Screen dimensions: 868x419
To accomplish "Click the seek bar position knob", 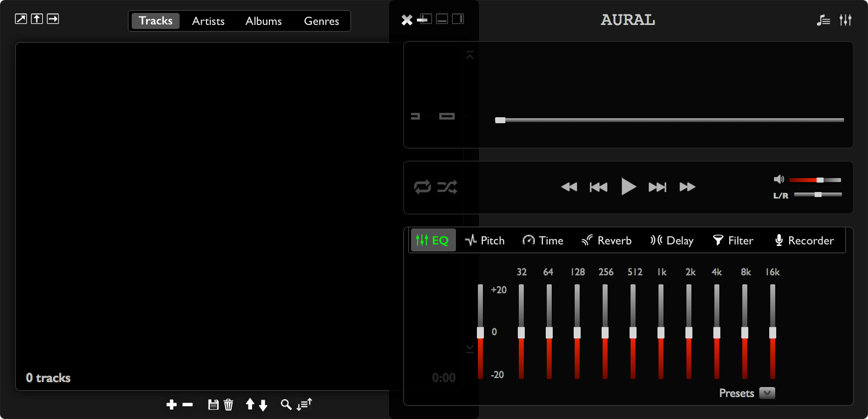I will pos(500,120).
